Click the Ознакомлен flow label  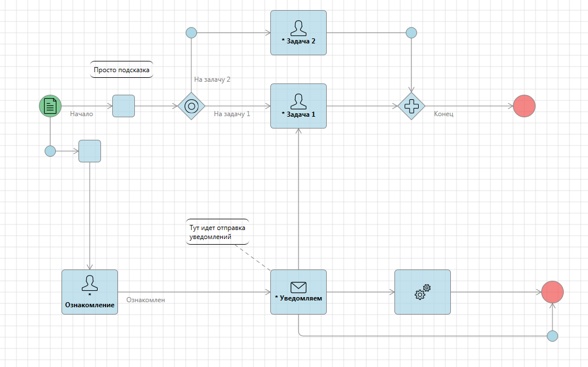point(146,300)
